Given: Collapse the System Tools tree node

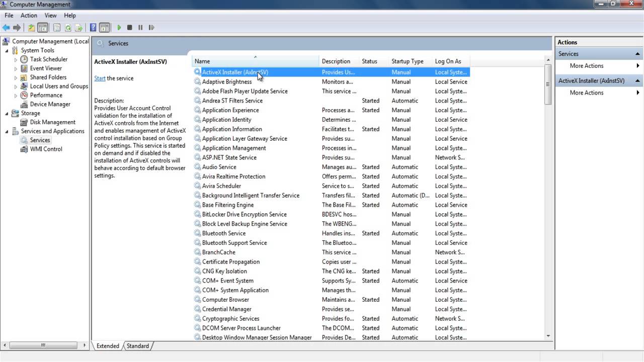Looking at the screenshot, I should click(7, 50).
